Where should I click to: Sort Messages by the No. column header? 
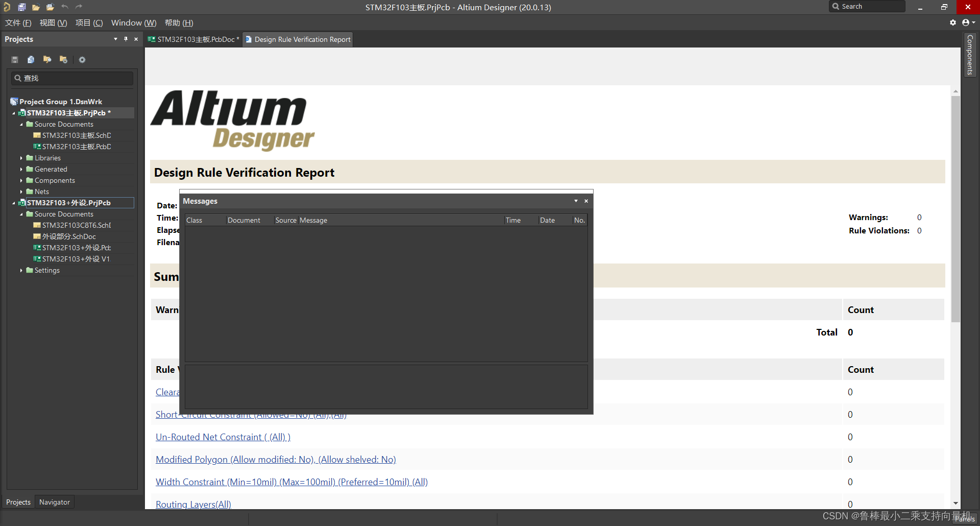(579, 220)
